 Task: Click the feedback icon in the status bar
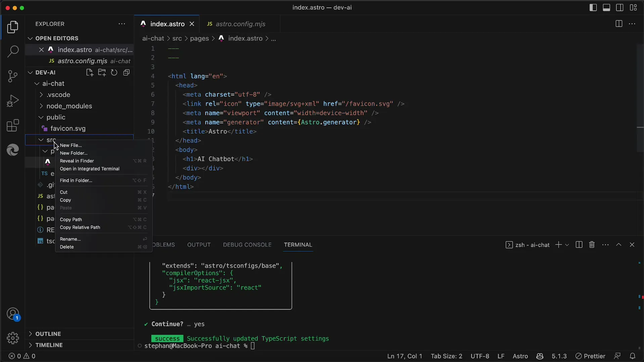pos(617,356)
